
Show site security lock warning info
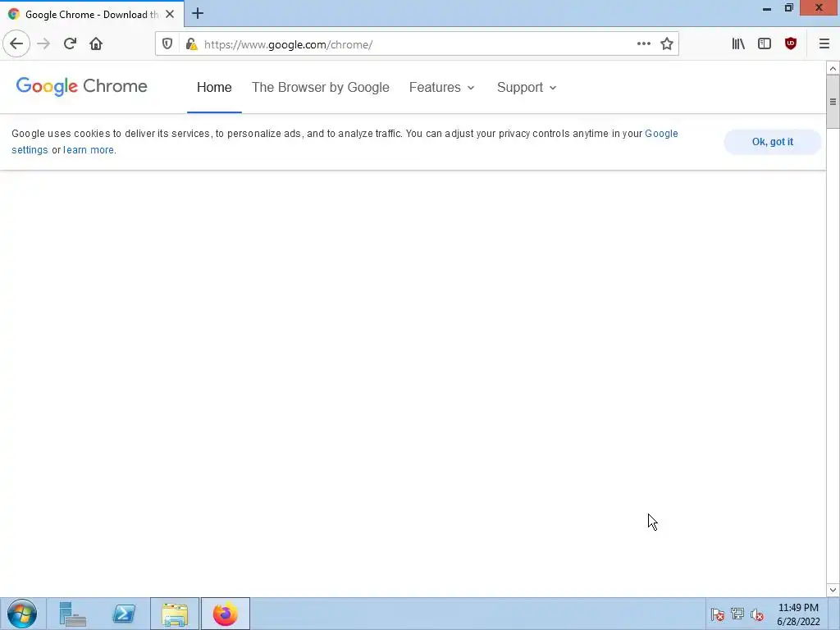pyautogui.click(x=191, y=44)
